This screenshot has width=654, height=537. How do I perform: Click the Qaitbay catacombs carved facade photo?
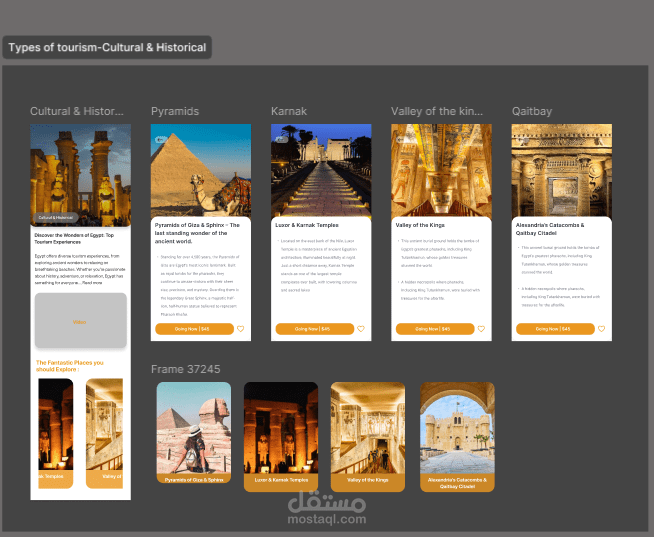click(x=562, y=170)
